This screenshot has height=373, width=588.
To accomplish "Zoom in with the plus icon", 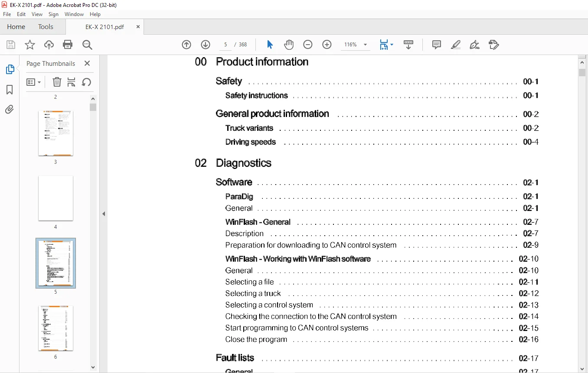I will tap(327, 45).
